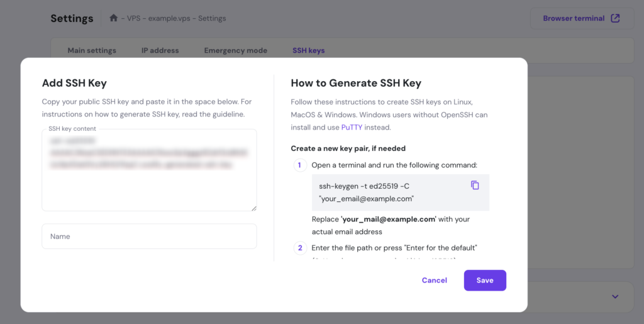
Task: Click the ssh-keygen command code block
Action: tap(390, 192)
